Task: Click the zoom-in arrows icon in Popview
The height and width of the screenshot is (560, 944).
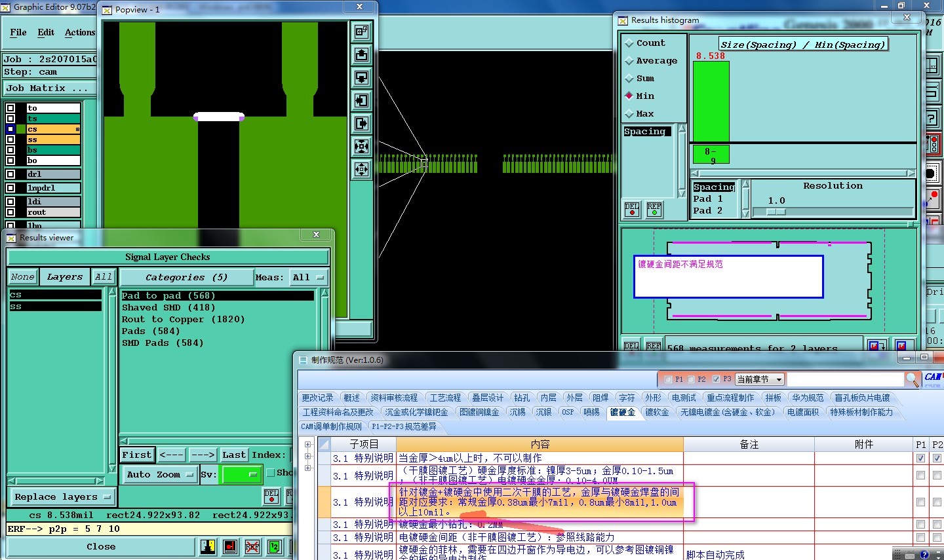Action: [361, 169]
